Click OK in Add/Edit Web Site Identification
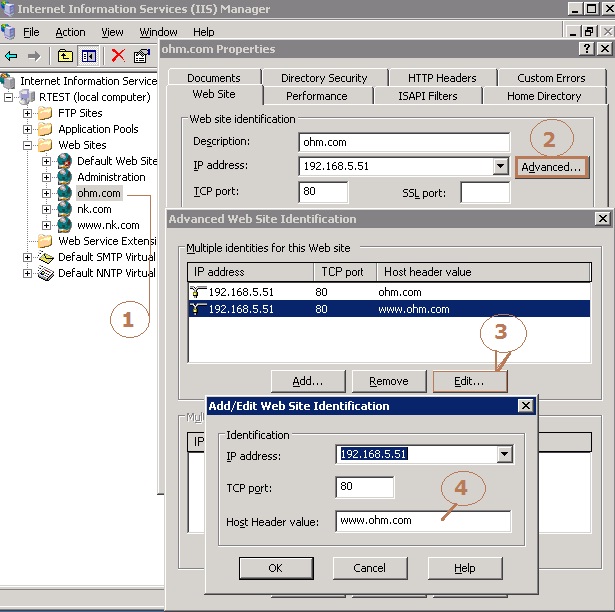615x612 pixels. 276,568
